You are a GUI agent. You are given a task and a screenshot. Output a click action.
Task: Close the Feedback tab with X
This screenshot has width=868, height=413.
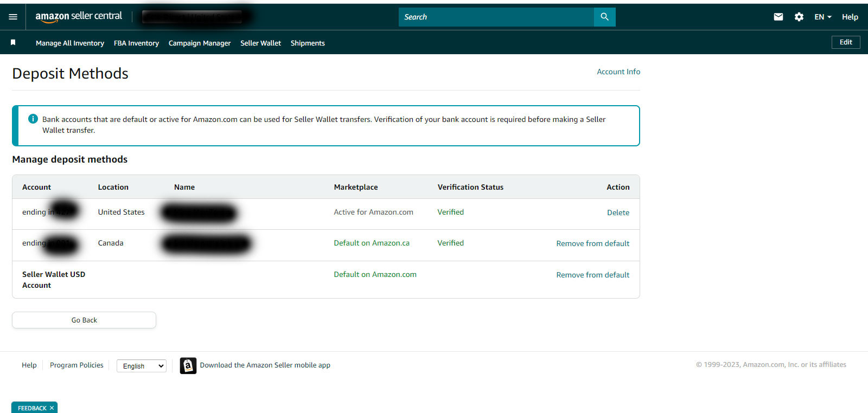coord(52,408)
